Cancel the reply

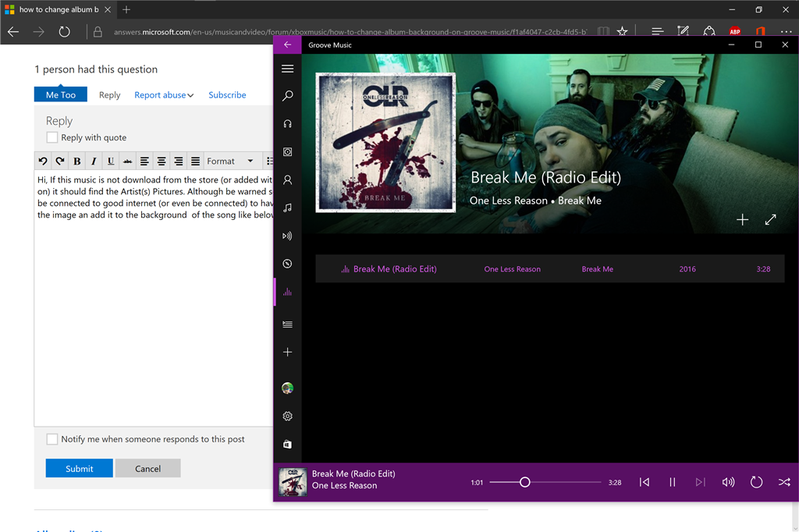[147, 468]
